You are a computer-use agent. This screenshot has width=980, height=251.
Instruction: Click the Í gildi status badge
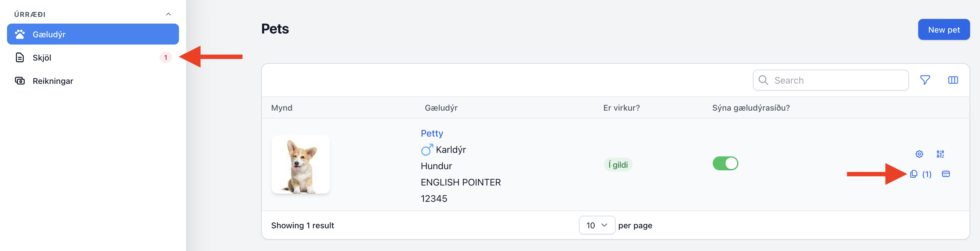(618, 165)
